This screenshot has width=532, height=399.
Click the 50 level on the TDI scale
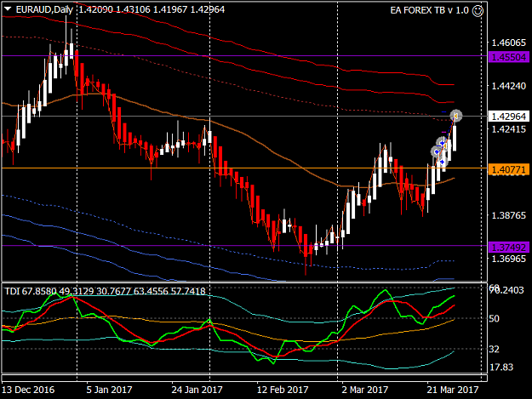495,319
